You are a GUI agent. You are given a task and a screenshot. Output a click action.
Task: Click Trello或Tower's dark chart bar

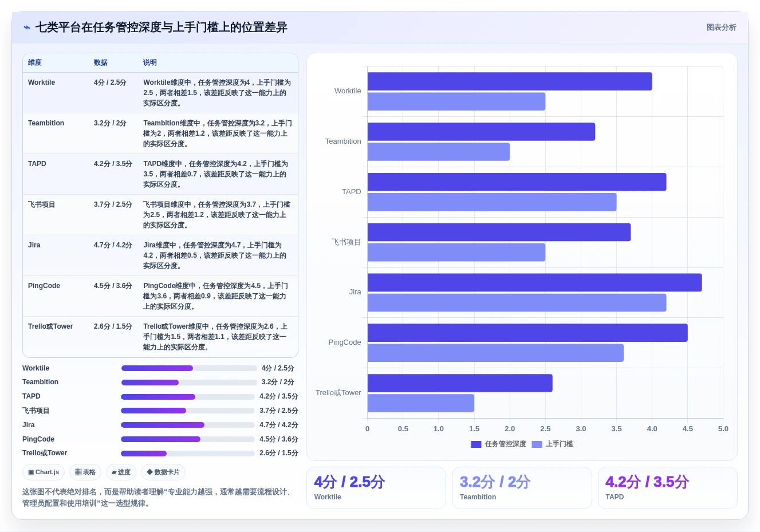tap(460, 383)
